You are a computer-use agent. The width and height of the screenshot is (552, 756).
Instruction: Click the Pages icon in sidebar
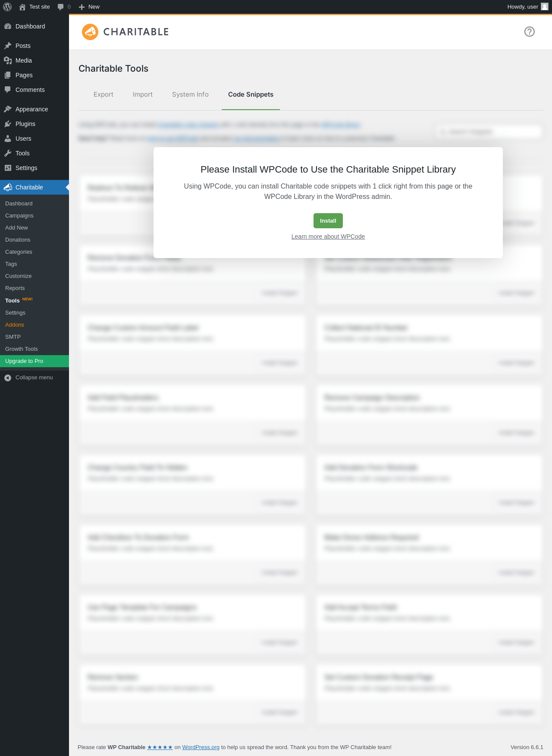tap(8, 75)
